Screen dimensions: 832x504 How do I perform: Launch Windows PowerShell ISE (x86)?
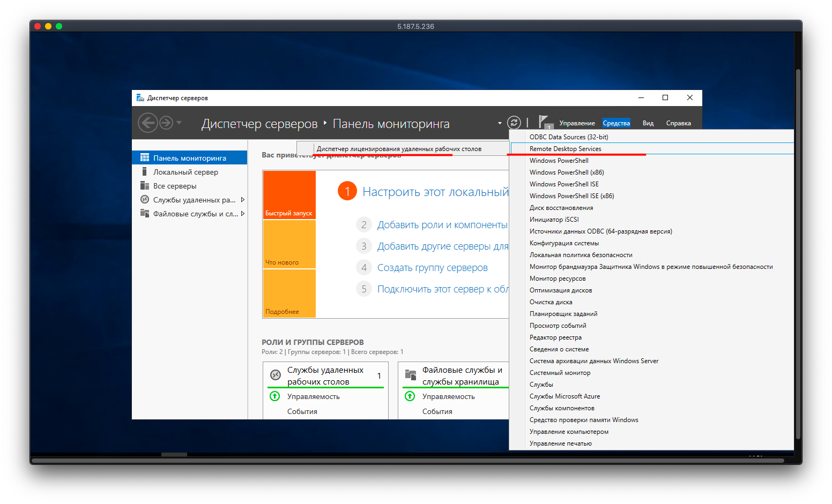[x=652, y=195]
